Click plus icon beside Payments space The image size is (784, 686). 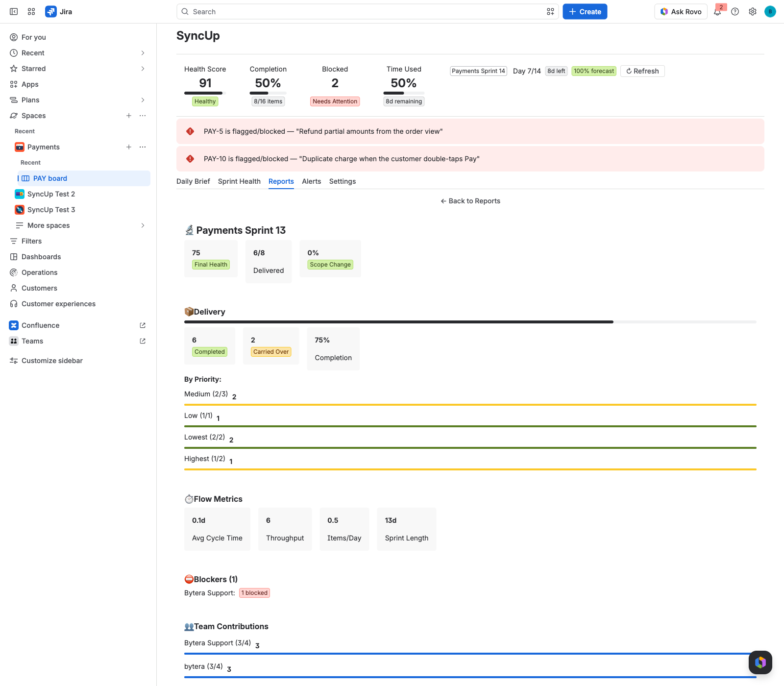click(x=129, y=147)
